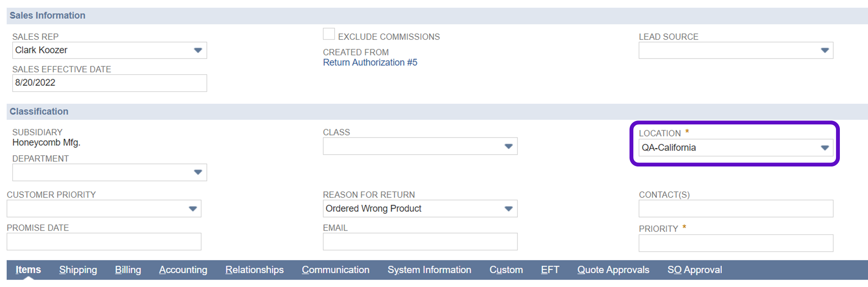Open the Class dropdown list
Viewport: 868px width, 287px height.
508,147
